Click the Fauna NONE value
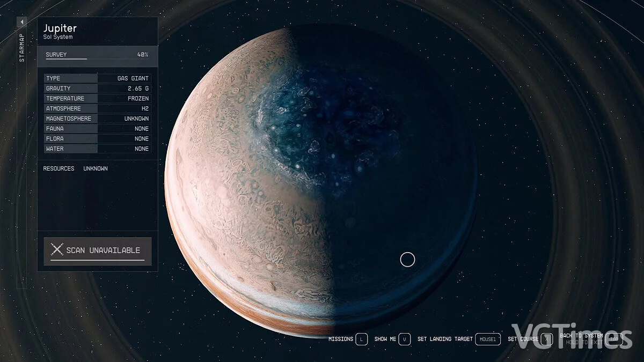The width and height of the screenshot is (644, 362). (x=142, y=129)
